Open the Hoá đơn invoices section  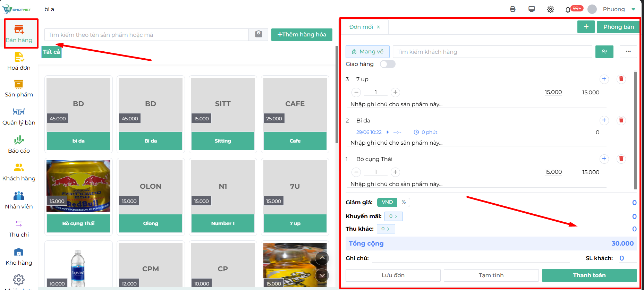point(19,61)
